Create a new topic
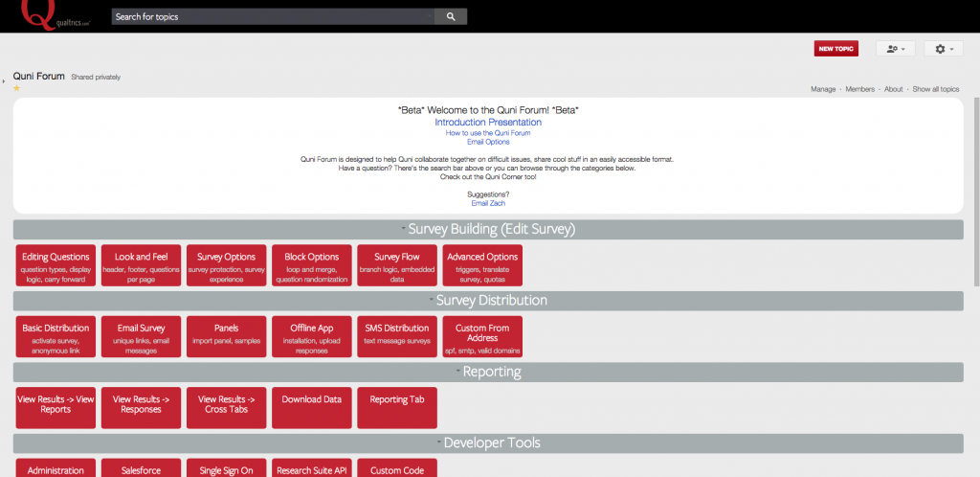Image resolution: width=980 pixels, height=477 pixels. point(835,49)
